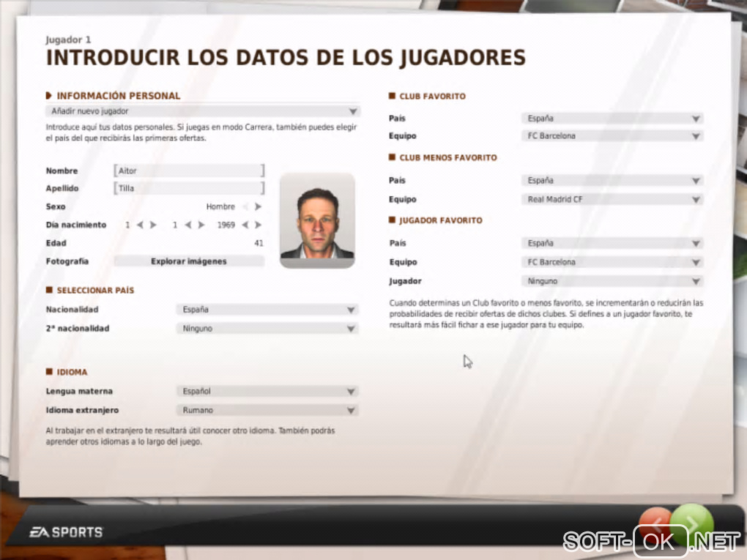
Task: Open the Jugador Ninguno dropdown
Action: click(x=612, y=281)
